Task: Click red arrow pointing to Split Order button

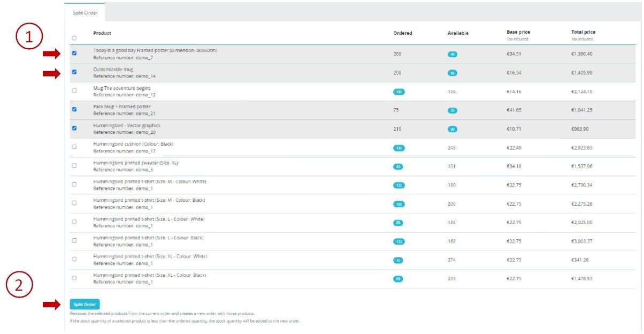Action: 52,305
